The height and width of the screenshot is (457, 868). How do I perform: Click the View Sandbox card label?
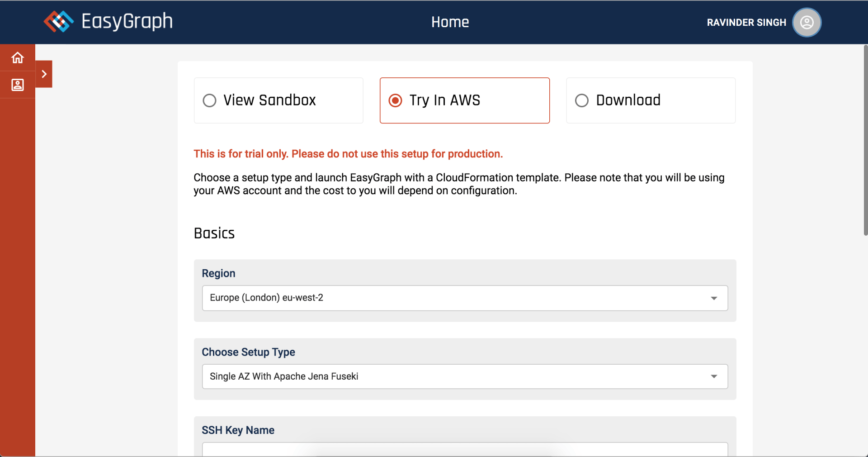270,100
